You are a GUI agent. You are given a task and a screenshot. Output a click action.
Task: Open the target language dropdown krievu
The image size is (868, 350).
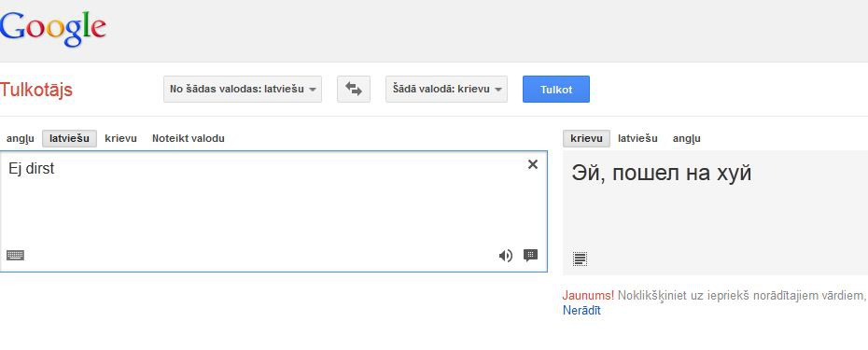click(x=446, y=90)
